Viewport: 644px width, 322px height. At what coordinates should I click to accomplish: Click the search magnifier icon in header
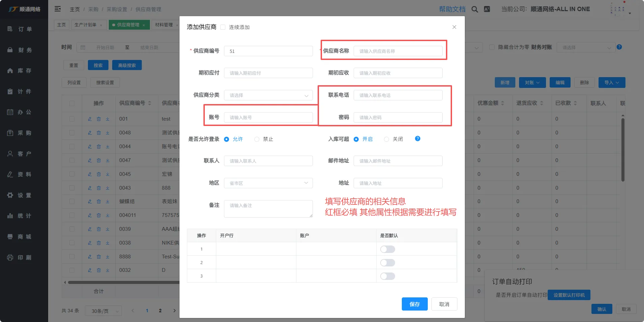(x=475, y=9)
